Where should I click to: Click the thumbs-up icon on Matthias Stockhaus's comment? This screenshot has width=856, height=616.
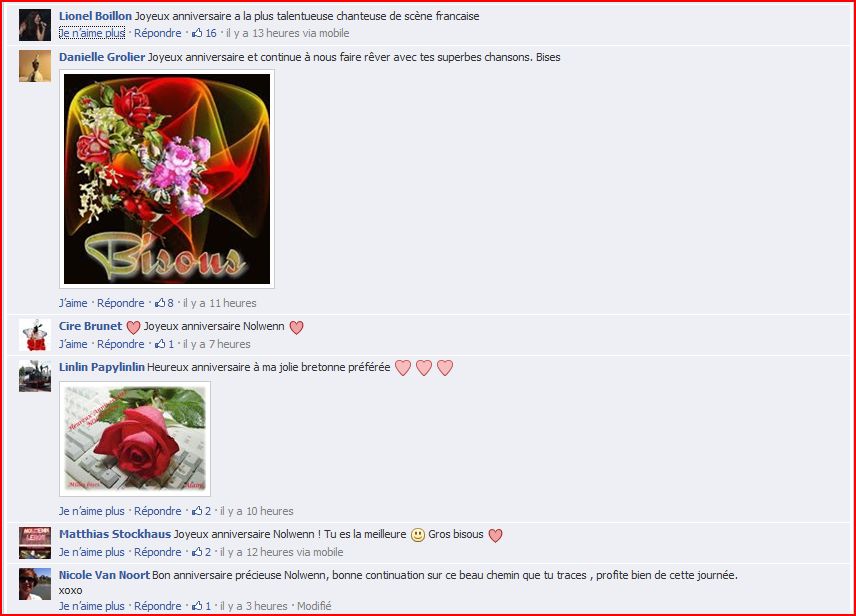(197, 552)
